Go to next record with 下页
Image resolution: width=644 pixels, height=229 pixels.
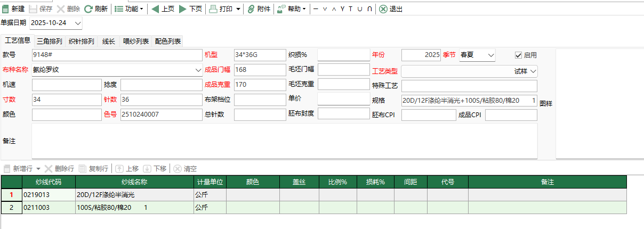point(190,9)
